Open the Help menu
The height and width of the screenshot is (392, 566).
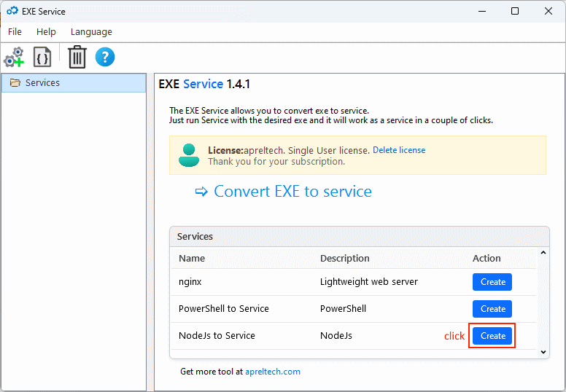click(46, 32)
